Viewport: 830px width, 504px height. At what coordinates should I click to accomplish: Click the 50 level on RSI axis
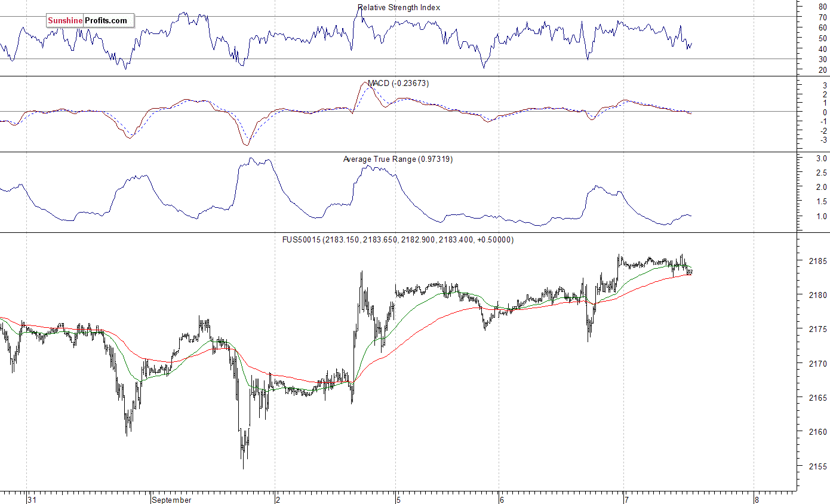(823, 38)
